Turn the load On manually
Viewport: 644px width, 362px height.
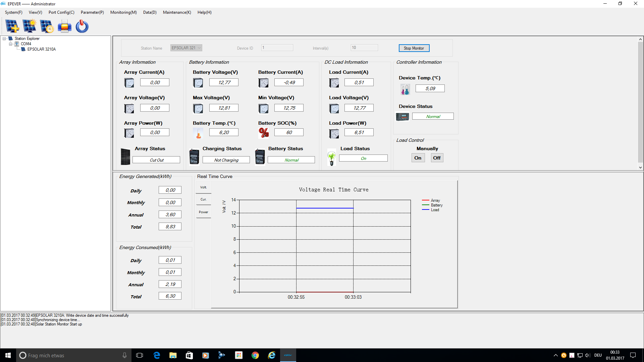pos(418,158)
